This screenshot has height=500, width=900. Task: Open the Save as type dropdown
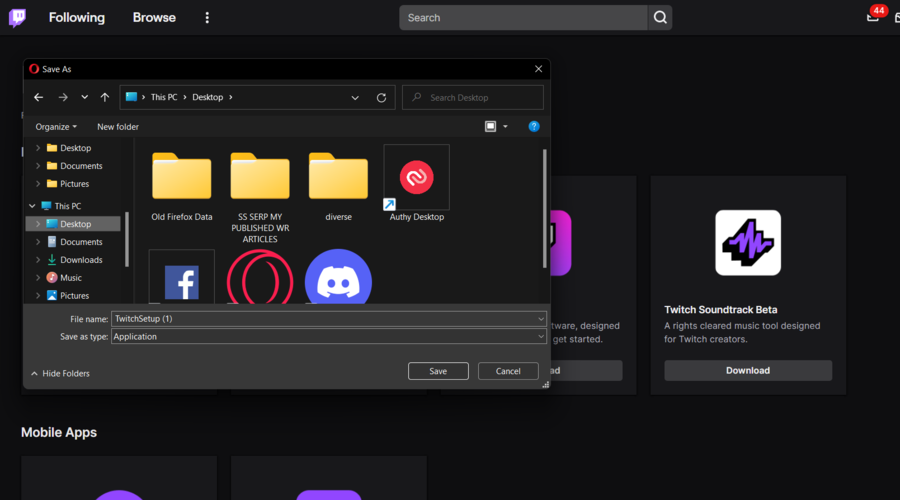coord(541,336)
